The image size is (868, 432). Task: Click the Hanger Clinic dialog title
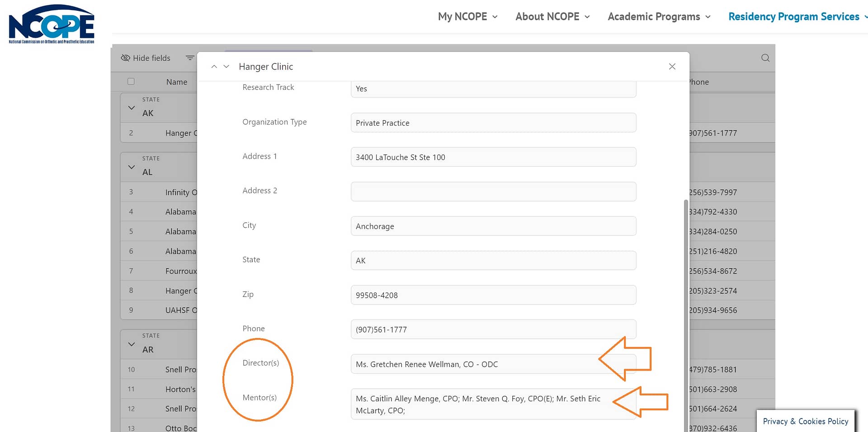click(266, 66)
